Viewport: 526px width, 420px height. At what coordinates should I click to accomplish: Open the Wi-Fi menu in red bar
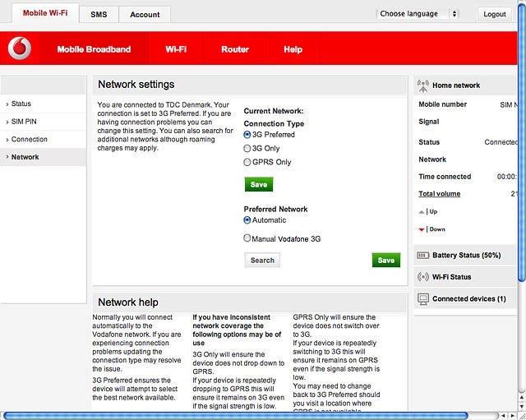176,49
